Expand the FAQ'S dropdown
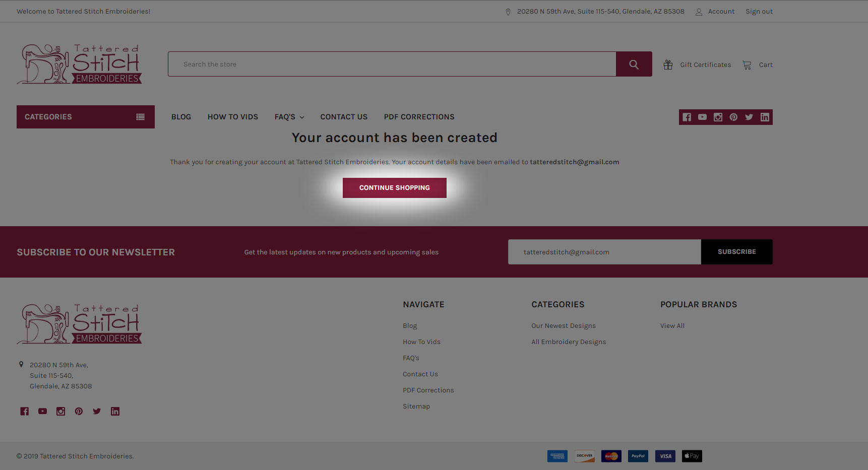Image resolution: width=868 pixels, height=470 pixels. click(289, 117)
